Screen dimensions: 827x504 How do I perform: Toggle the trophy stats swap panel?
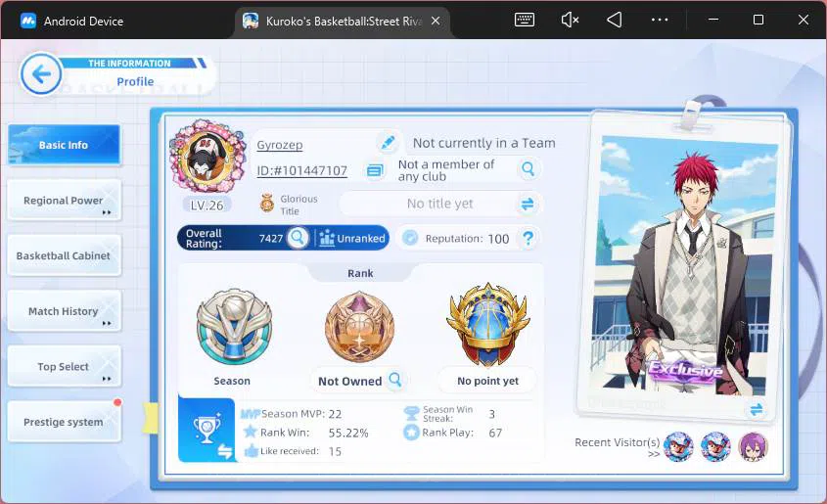click(x=207, y=431)
